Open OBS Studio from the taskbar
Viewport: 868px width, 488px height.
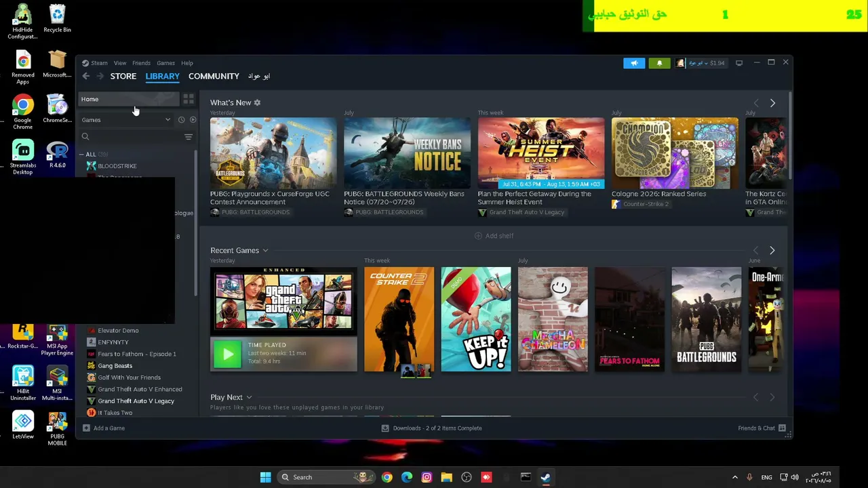467,477
